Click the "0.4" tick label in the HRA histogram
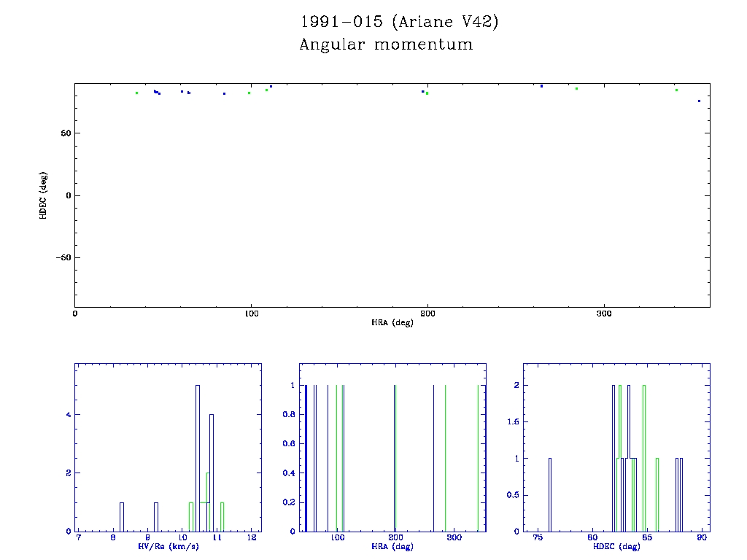Image resolution: width=747 pixels, height=560 pixels. 289,472
